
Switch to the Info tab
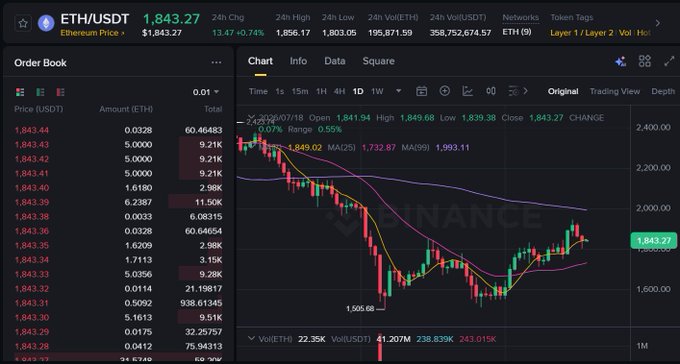[298, 61]
